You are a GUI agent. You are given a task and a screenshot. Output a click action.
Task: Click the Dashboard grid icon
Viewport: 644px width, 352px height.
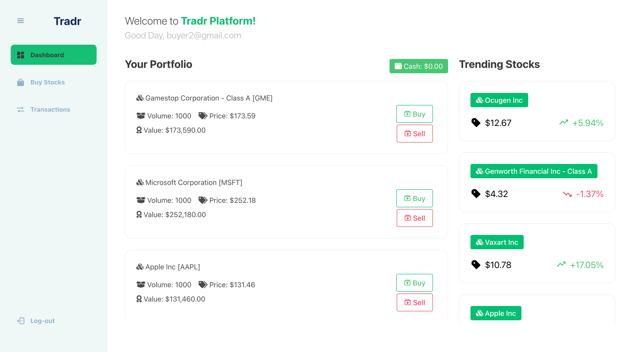pos(21,55)
